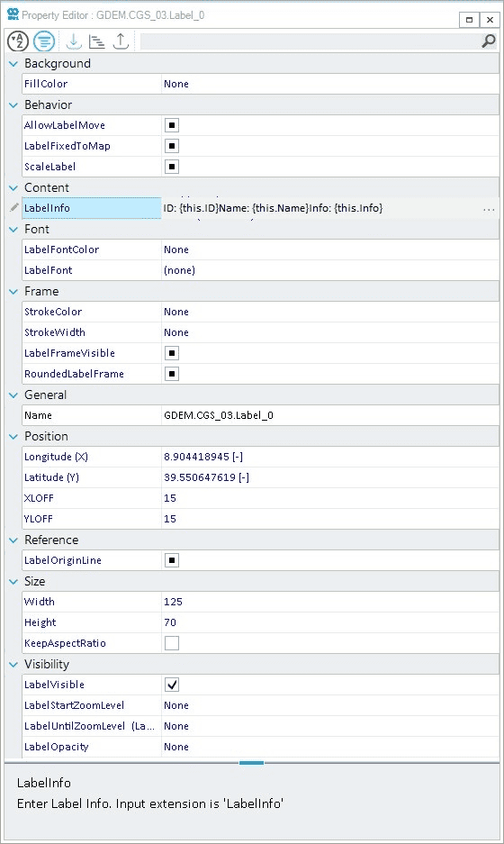Viewport: 504px width, 844px height.
Task: Collapse the Font section
Action: click(13, 230)
